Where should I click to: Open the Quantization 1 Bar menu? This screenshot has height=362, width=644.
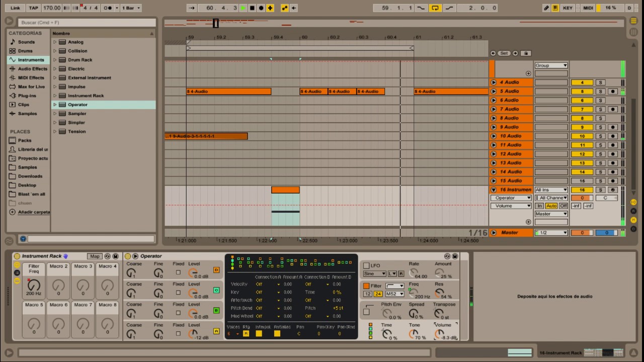point(131,8)
